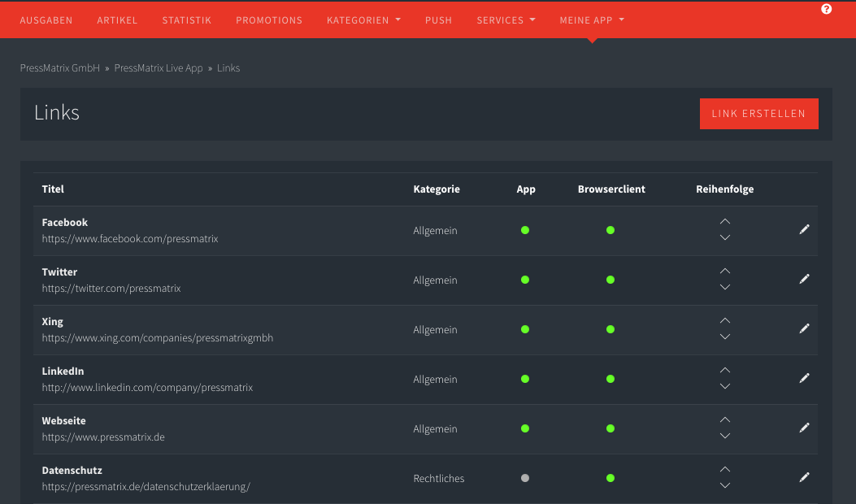Move the Twitter link down
The width and height of the screenshot is (856, 504).
point(724,287)
